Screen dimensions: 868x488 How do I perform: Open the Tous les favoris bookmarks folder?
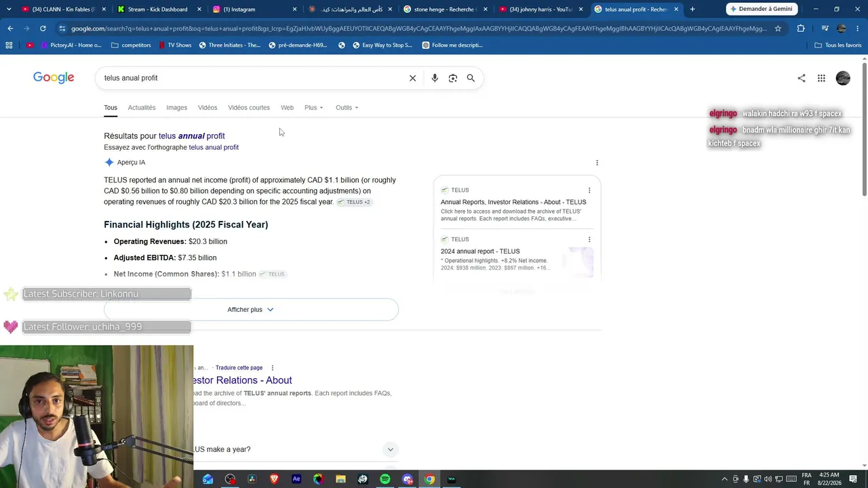(838, 45)
